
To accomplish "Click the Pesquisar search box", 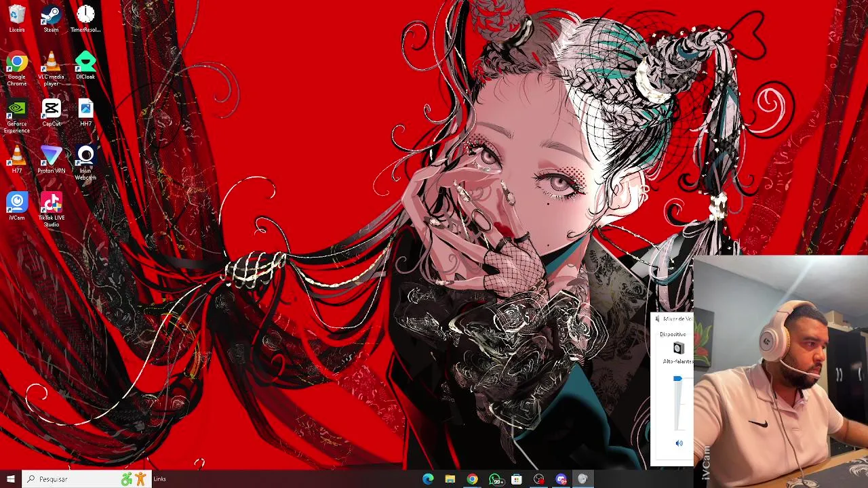I will (87, 479).
